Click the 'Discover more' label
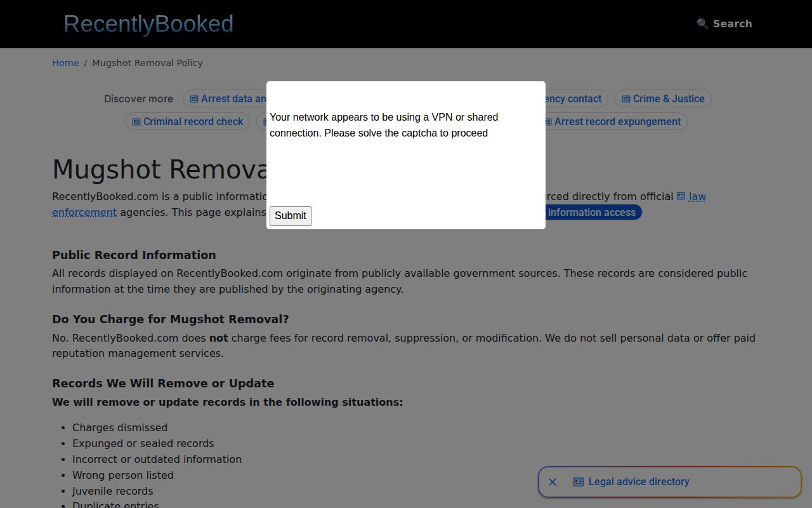Screen dimensions: 812x508 (x=138, y=98)
